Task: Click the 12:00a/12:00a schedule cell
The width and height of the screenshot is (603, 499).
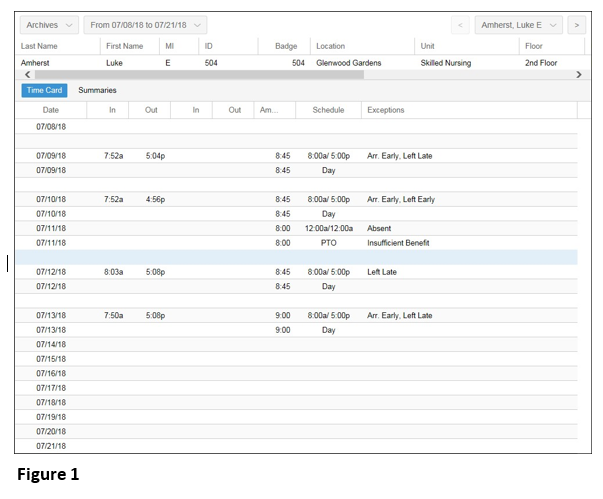Action: [x=328, y=228]
